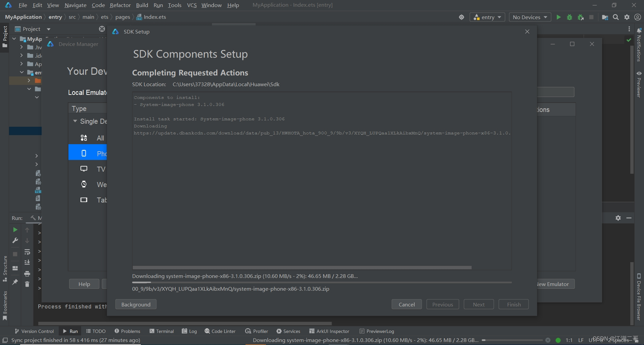Collapse the MyApplication root tree node

pos(14,39)
